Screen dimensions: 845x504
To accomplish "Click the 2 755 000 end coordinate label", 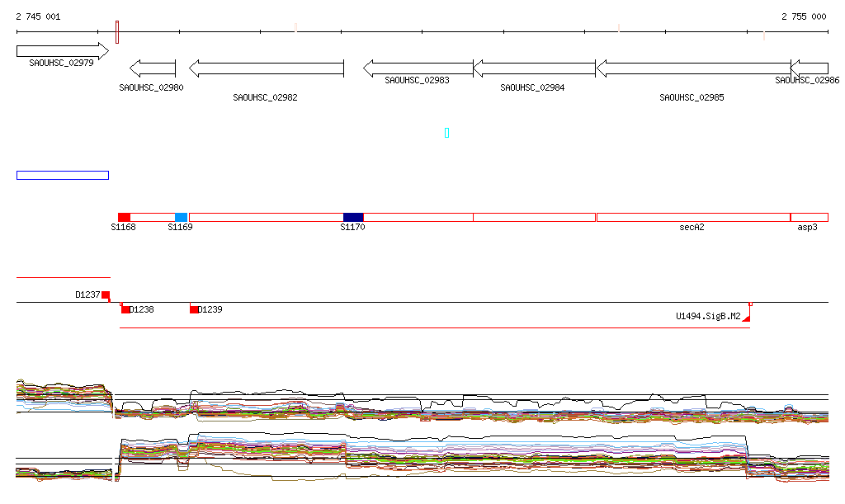I will pos(804,16).
